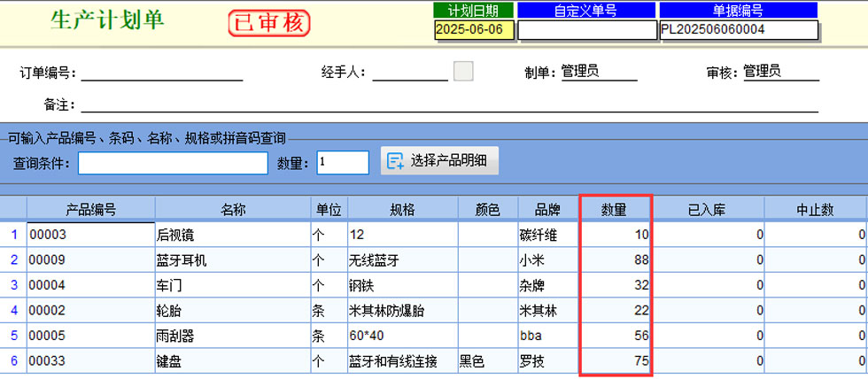Image resolution: width=868 pixels, height=379 pixels.
Task: Select the 蓝牙耳机 name cell
Action: (x=231, y=259)
